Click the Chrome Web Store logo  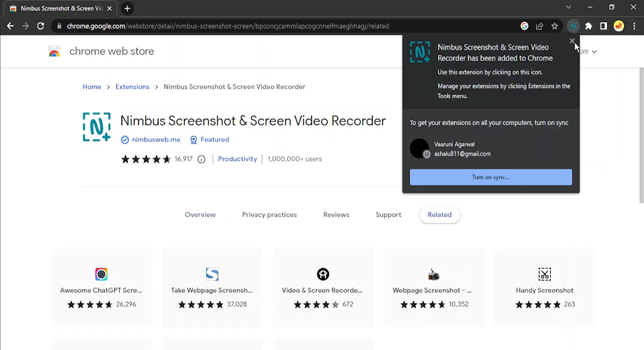tap(54, 51)
